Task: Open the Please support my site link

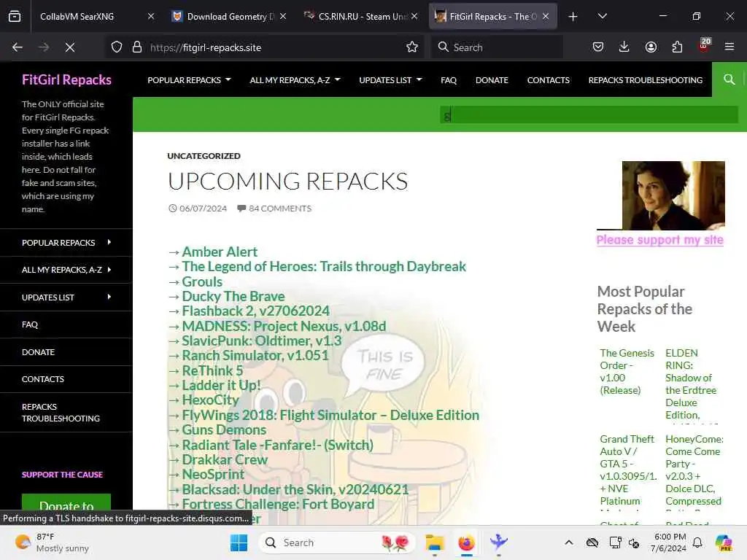Action: pos(659,239)
